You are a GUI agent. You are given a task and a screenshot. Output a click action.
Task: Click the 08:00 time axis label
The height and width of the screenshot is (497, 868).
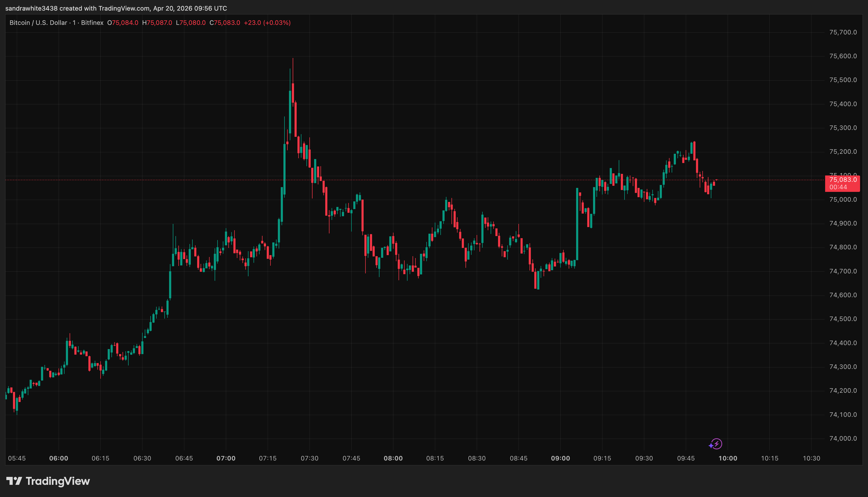point(393,458)
